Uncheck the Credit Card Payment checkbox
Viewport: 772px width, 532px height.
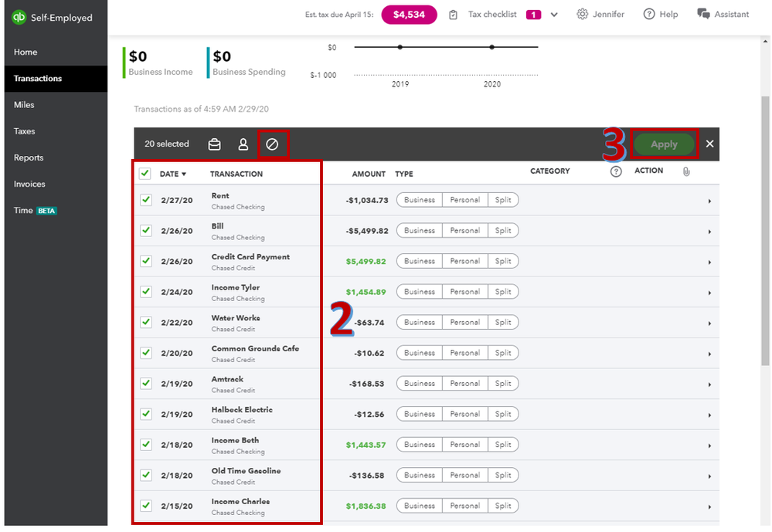[x=146, y=261]
